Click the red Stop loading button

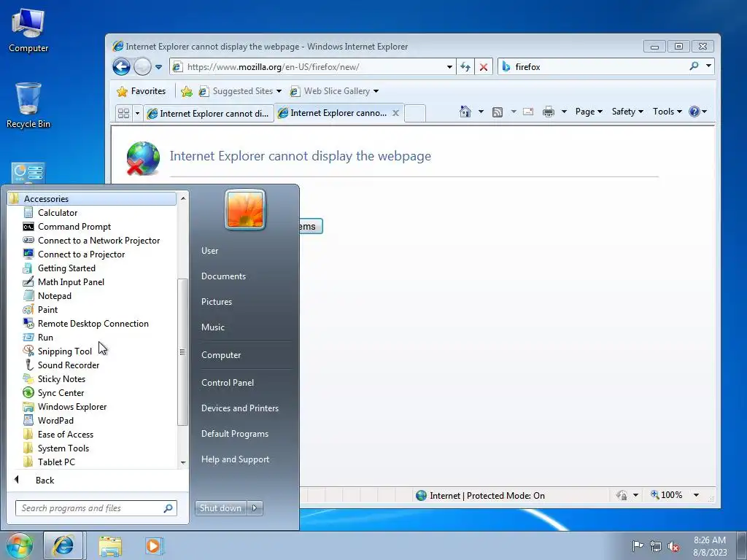coord(483,66)
